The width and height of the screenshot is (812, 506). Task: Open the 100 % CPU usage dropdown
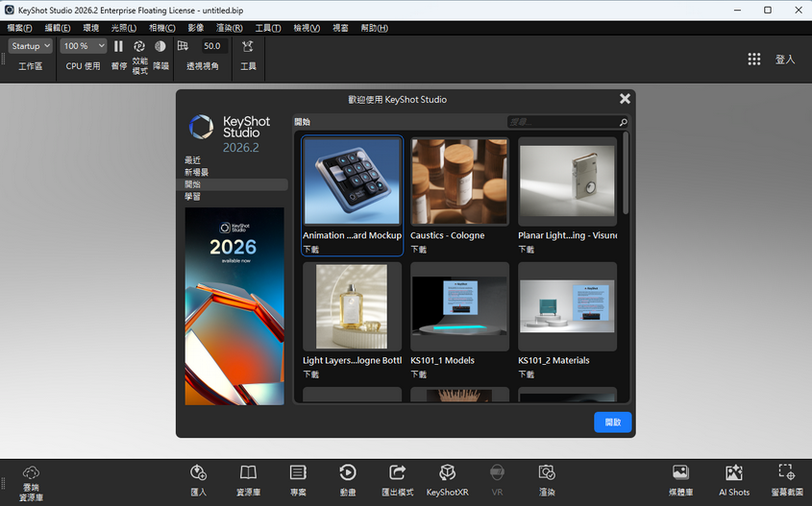tap(84, 46)
